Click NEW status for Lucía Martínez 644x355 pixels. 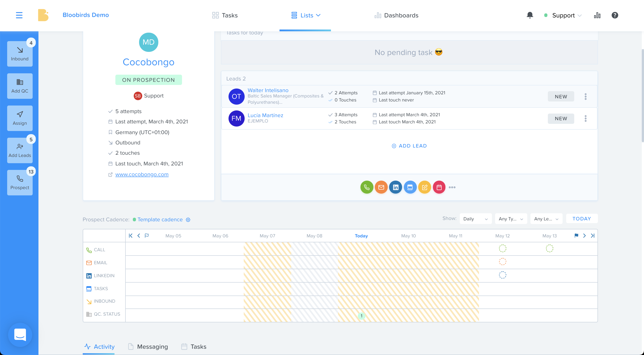[561, 118]
